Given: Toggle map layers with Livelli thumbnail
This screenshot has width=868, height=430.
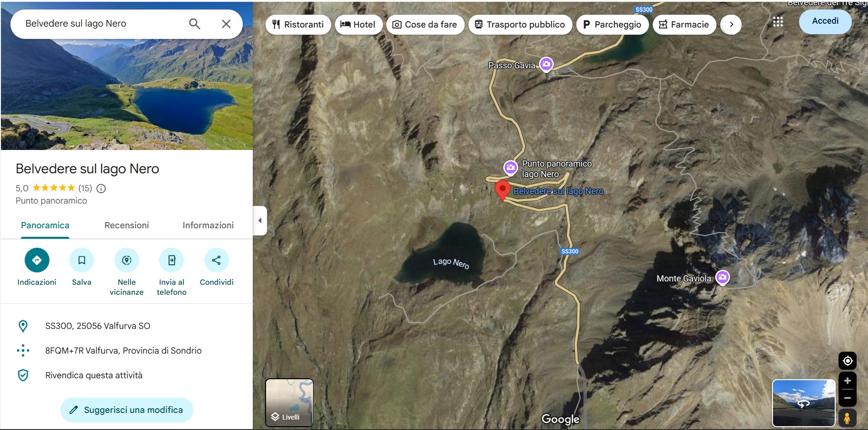Looking at the screenshot, I should (x=289, y=402).
